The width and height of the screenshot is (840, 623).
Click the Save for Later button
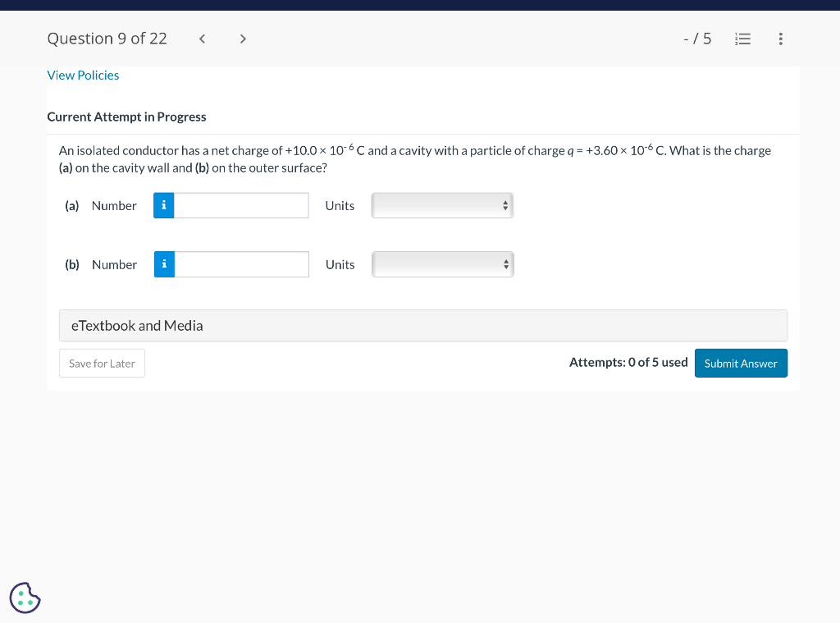(x=102, y=364)
